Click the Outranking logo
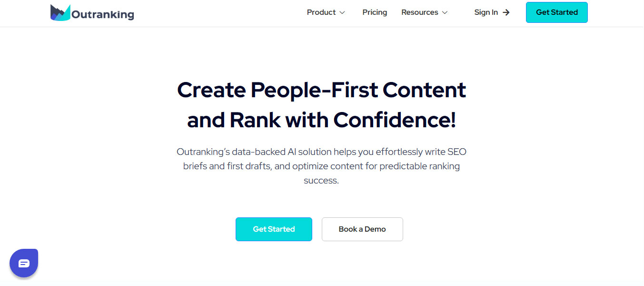 coord(92,13)
